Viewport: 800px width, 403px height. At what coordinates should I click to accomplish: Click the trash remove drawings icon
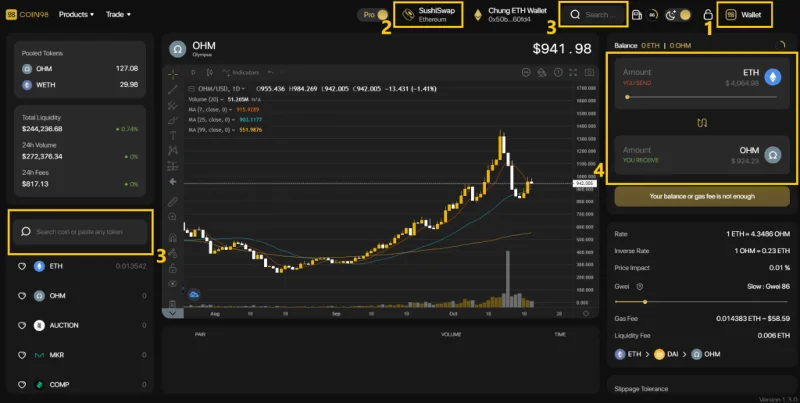[173, 303]
